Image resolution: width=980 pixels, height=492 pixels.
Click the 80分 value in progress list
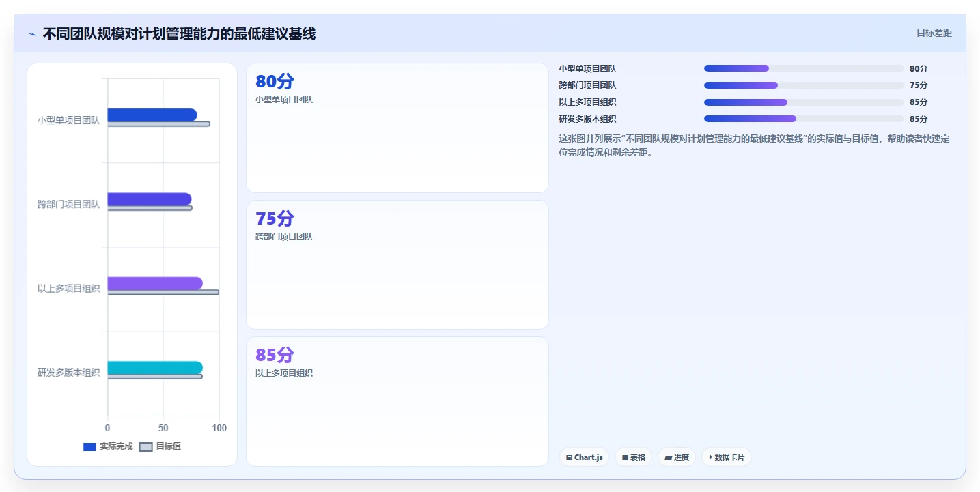click(x=919, y=68)
